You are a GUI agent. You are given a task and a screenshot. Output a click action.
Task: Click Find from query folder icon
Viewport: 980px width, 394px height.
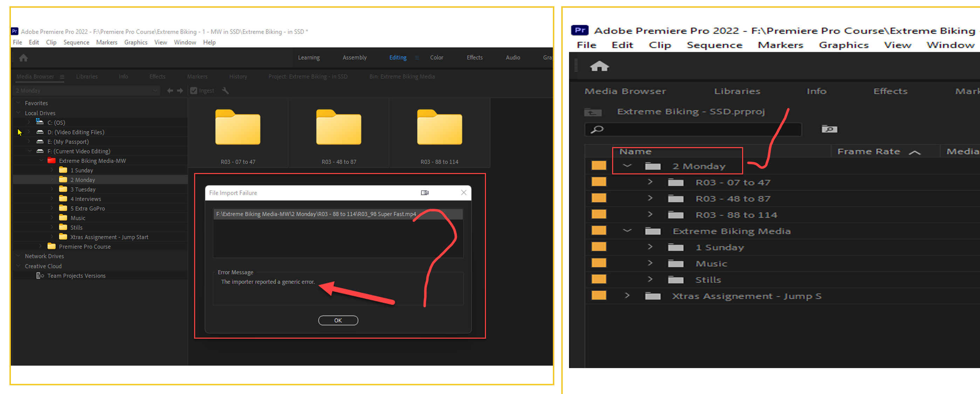(829, 129)
